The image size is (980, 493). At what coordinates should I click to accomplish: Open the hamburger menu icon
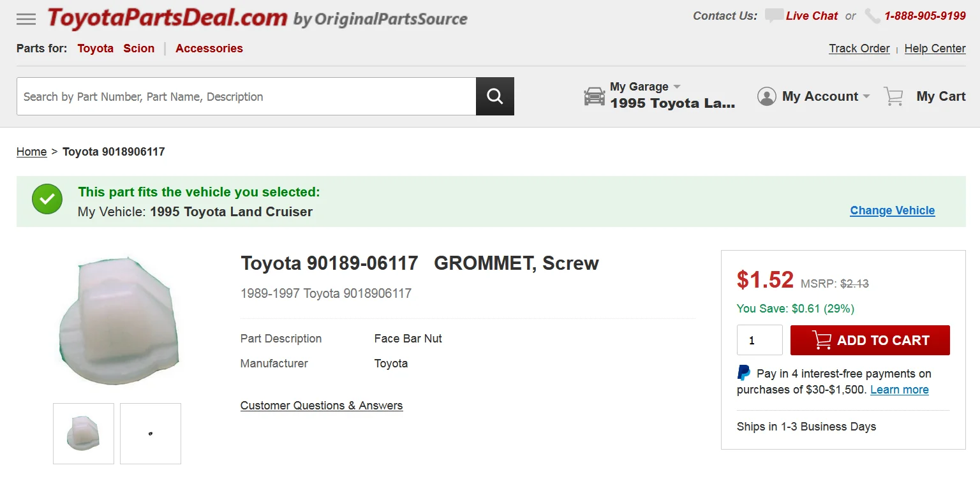coord(26,19)
